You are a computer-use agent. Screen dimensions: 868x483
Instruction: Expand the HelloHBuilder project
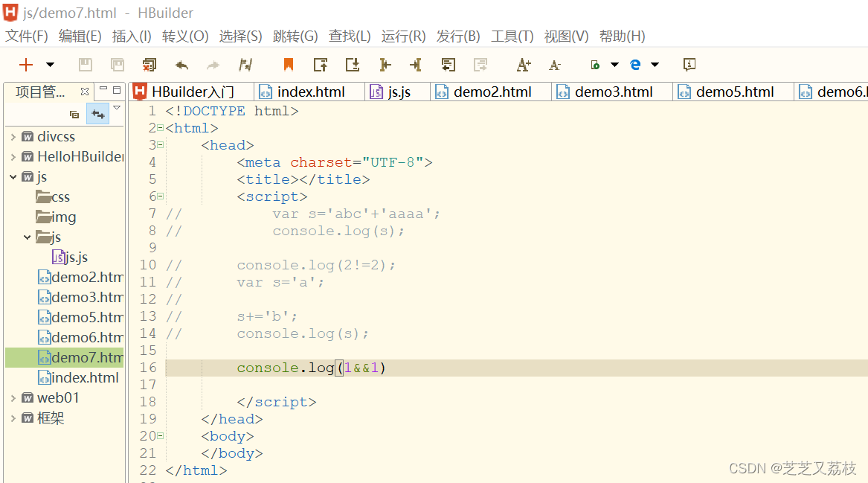click(13, 157)
